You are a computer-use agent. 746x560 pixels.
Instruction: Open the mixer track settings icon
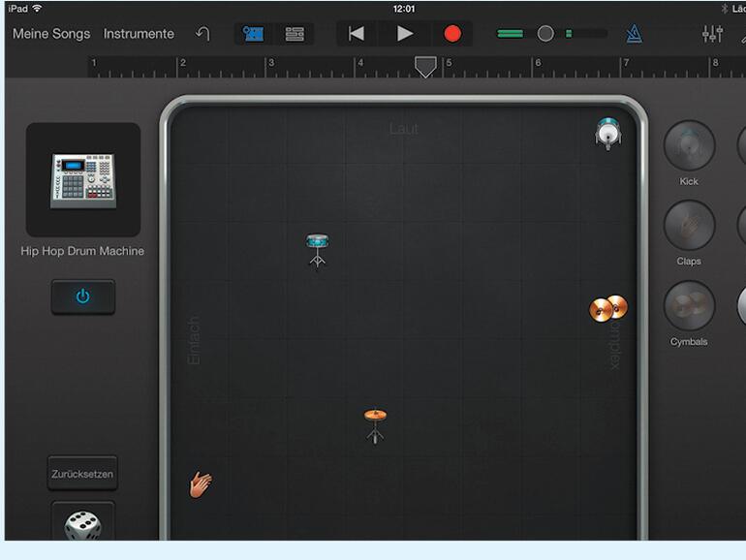point(712,34)
